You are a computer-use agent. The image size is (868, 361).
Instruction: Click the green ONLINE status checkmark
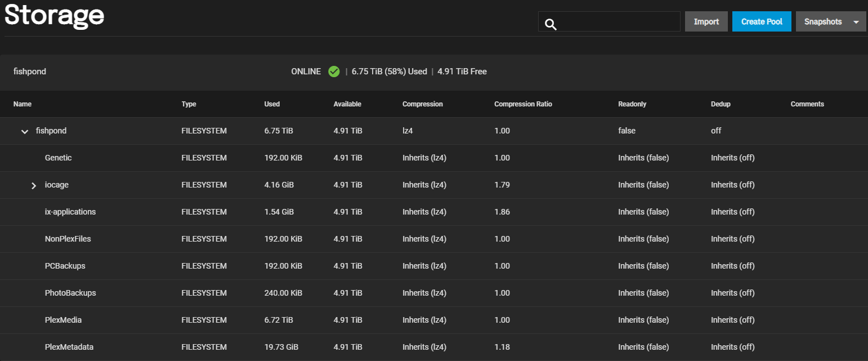point(334,72)
